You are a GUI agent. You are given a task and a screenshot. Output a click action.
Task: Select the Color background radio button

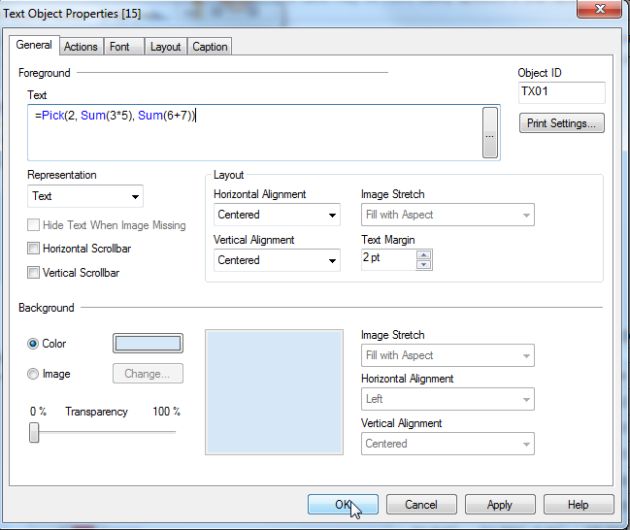[33, 344]
